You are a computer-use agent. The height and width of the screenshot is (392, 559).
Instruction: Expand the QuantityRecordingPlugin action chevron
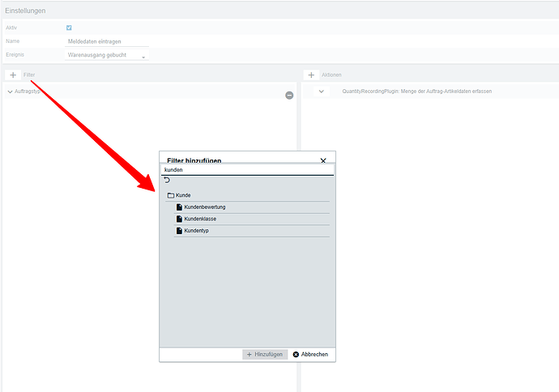[x=321, y=92]
